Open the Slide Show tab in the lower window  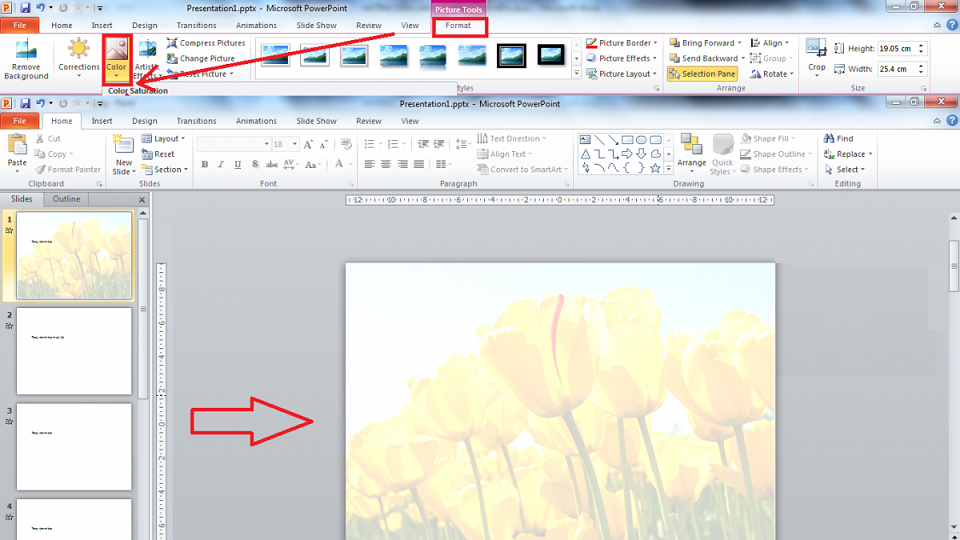coord(317,121)
